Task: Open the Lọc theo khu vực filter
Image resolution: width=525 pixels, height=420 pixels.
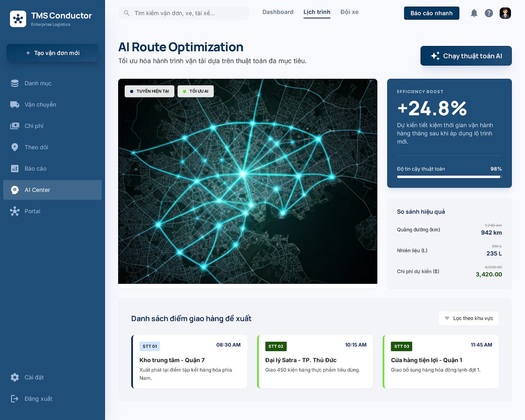Action: pos(469,318)
